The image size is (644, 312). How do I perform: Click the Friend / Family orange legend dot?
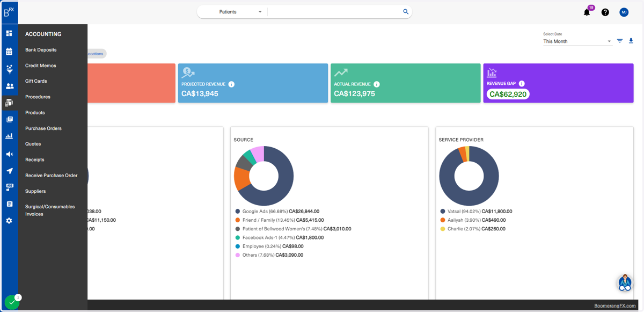pyautogui.click(x=238, y=220)
